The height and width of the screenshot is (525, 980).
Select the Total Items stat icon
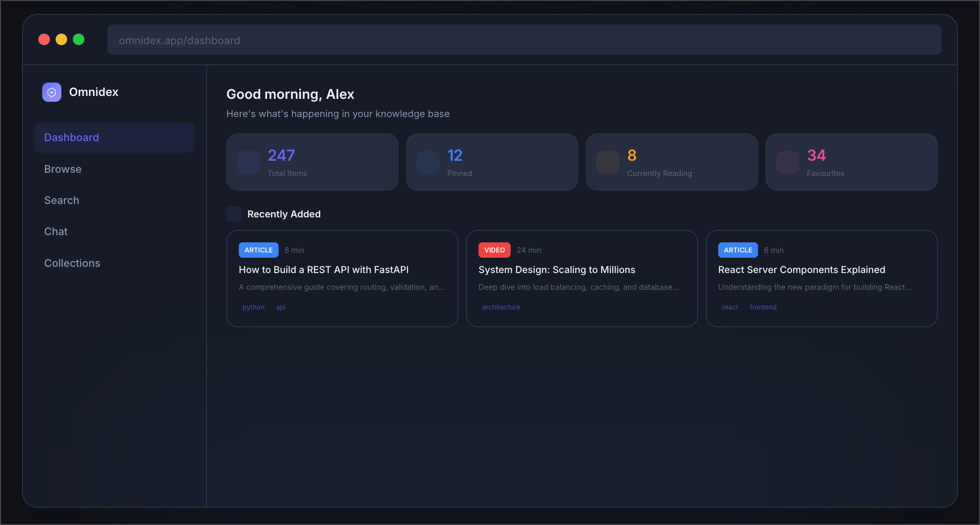(x=248, y=162)
